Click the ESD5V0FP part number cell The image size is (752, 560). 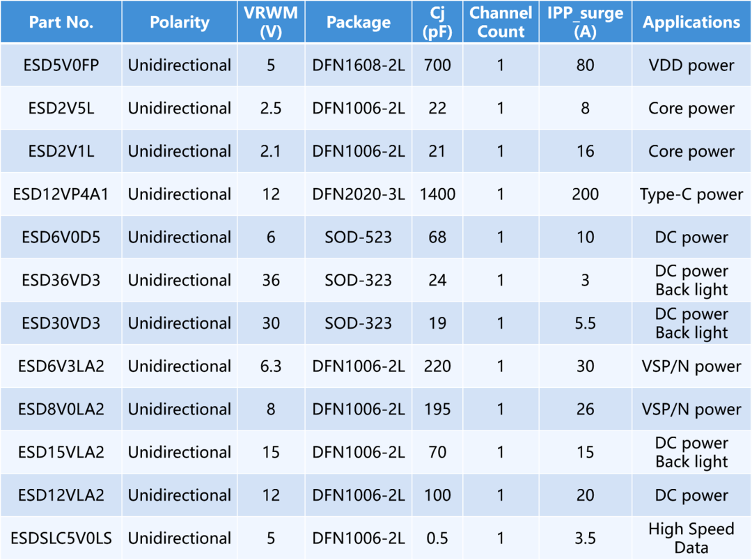click(61, 65)
